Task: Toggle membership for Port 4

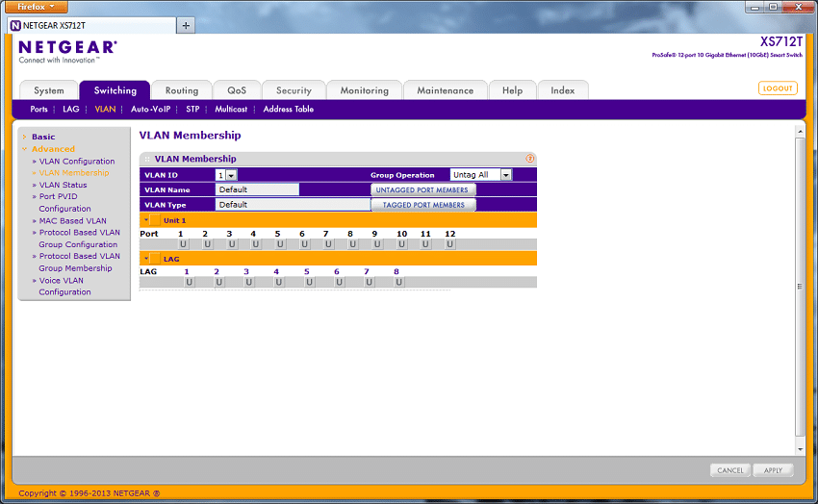Action: pyautogui.click(x=256, y=244)
